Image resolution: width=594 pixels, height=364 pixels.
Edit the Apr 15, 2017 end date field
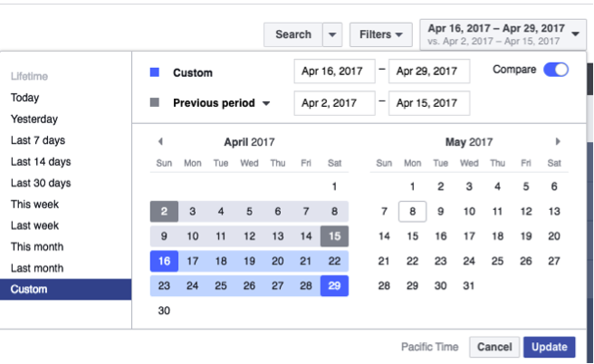pos(429,103)
